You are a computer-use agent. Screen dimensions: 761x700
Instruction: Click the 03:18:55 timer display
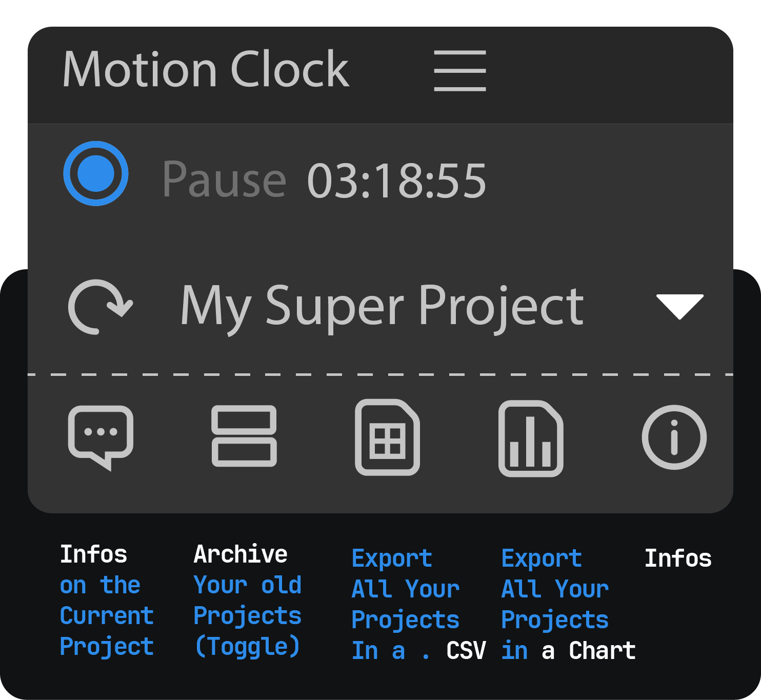point(396,181)
